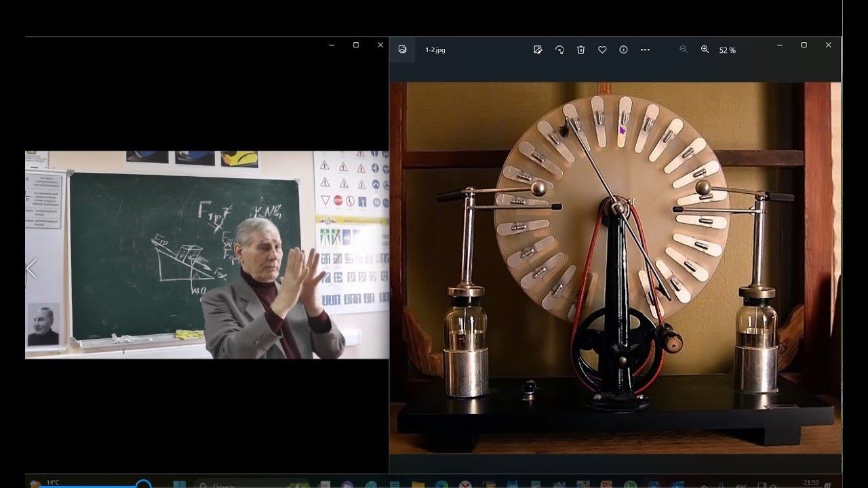Close the Photos window
The image size is (868, 488).
point(829,45)
